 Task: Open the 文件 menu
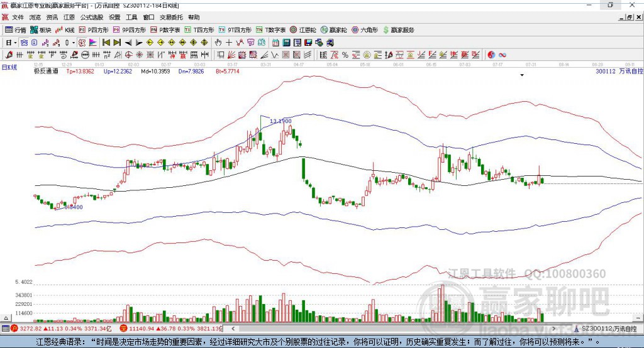(x=18, y=17)
